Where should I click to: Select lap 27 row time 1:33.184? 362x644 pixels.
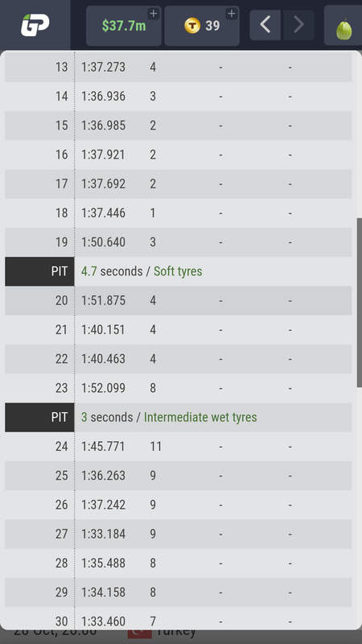coord(104,534)
